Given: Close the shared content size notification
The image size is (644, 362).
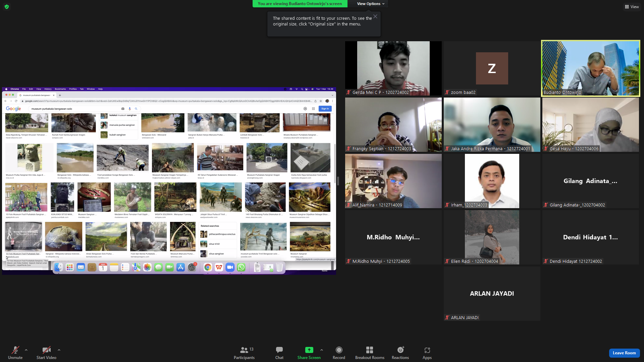Looking at the screenshot, I should [375, 16].
